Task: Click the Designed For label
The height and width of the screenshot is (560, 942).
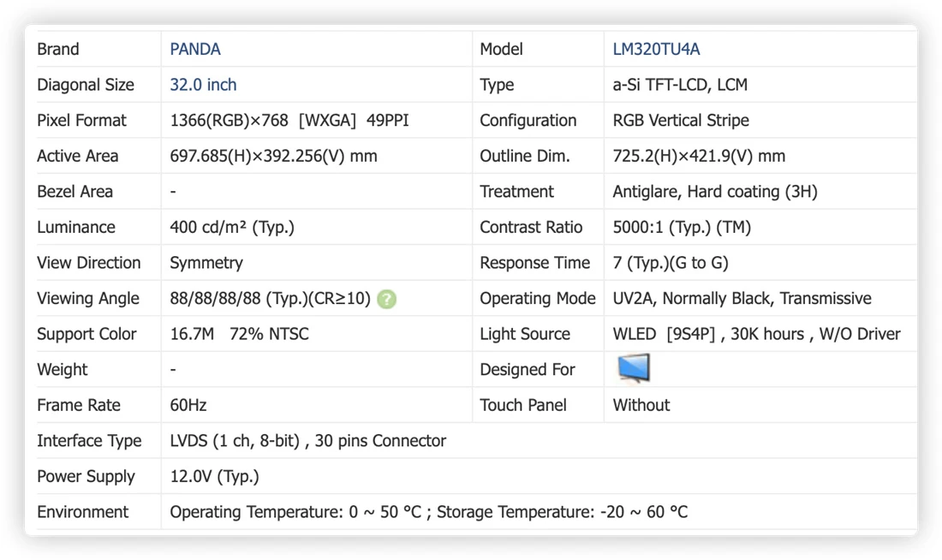Action: click(527, 370)
